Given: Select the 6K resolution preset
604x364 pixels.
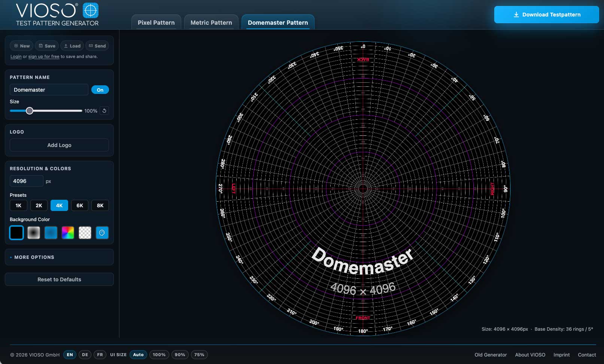Looking at the screenshot, I should pos(80,205).
